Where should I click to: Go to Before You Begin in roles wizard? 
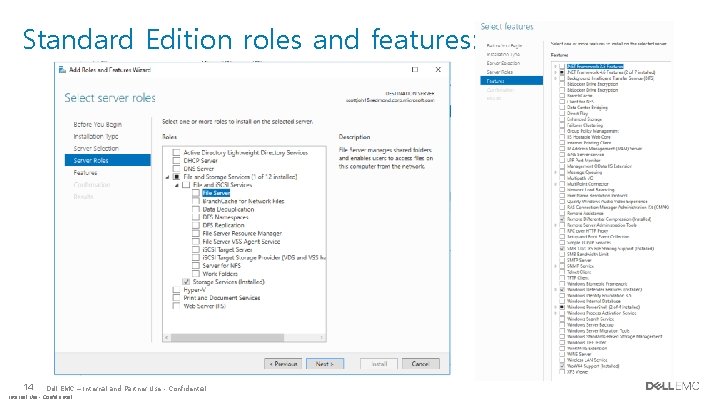point(97,124)
